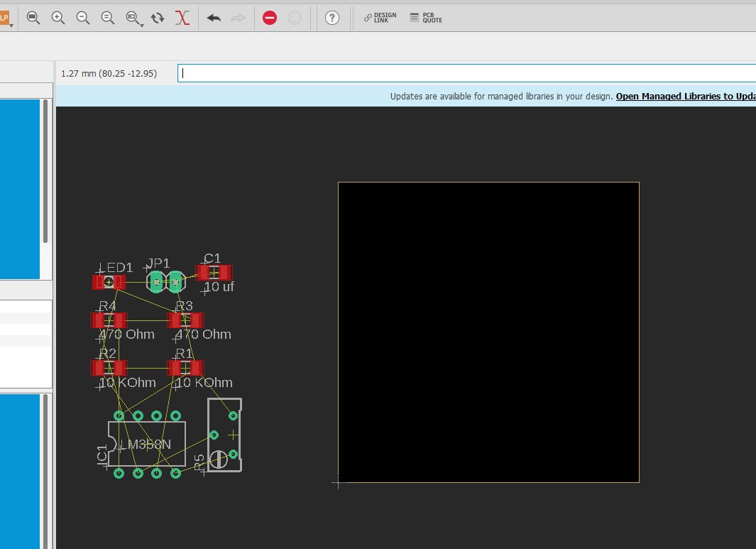Click the Zoom Last magnifier icon
The height and width of the screenshot is (549, 756).
click(x=108, y=18)
